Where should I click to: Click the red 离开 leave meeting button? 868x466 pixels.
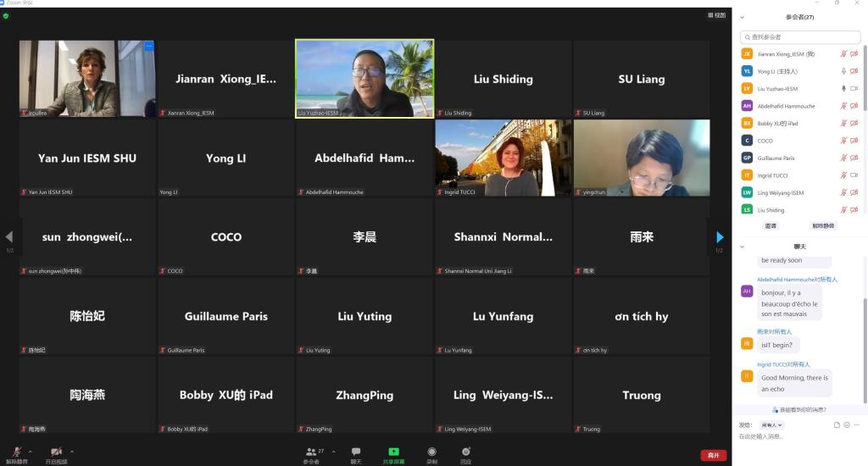(x=713, y=455)
